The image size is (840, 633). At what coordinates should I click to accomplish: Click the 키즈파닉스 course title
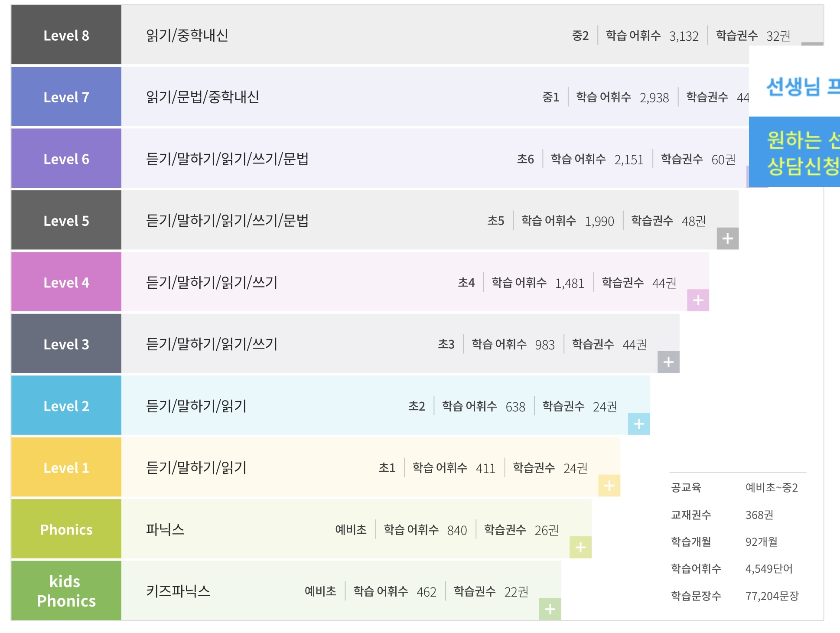pyautogui.click(x=178, y=591)
